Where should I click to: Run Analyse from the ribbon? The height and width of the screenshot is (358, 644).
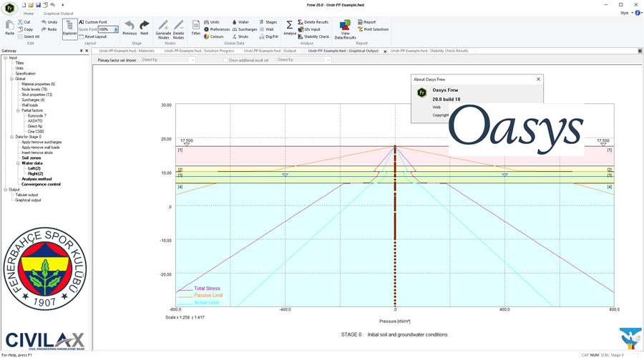pos(289,28)
